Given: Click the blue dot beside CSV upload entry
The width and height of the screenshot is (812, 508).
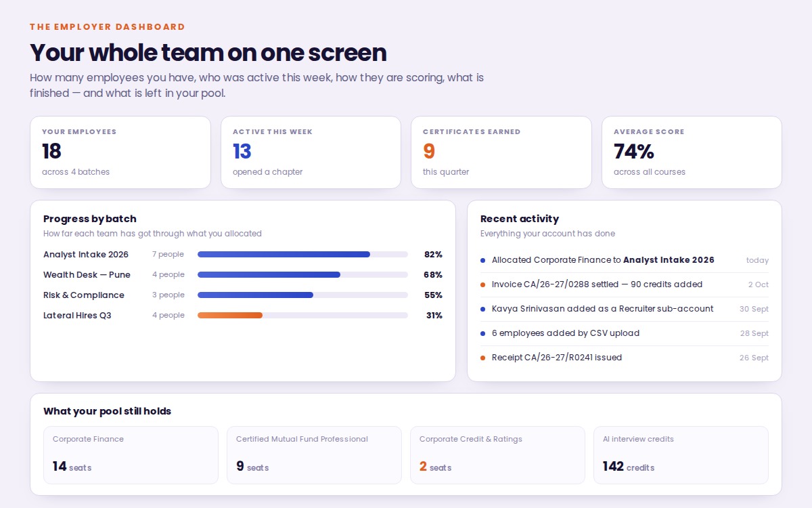Looking at the screenshot, I should click(x=482, y=333).
